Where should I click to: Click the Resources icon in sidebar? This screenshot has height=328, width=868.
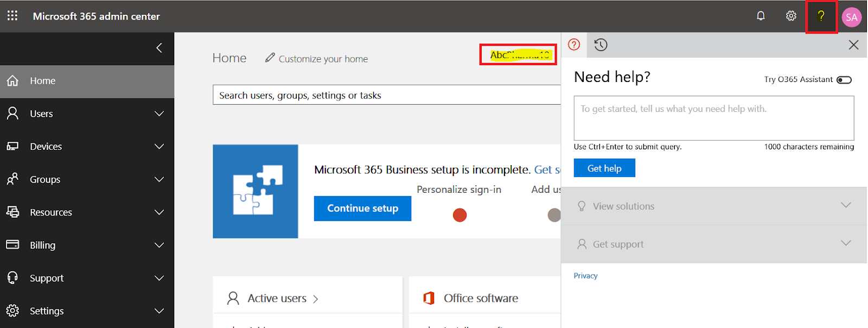12,212
